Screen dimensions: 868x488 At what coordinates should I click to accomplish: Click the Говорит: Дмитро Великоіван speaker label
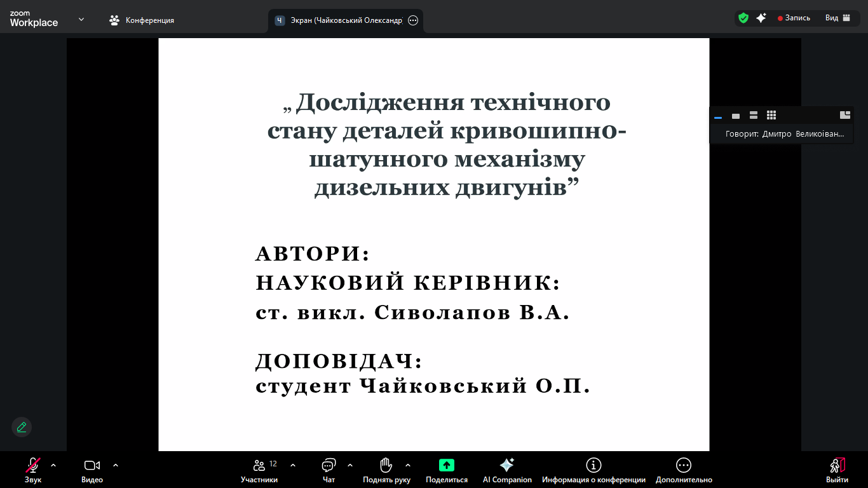click(x=785, y=135)
